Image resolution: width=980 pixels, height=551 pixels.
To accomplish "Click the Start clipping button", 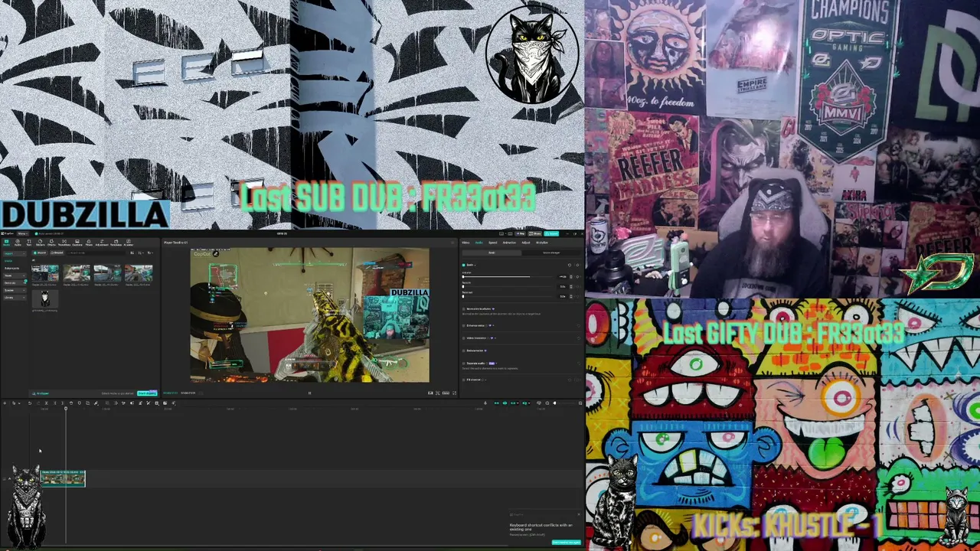I will click(x=146, y=393).
